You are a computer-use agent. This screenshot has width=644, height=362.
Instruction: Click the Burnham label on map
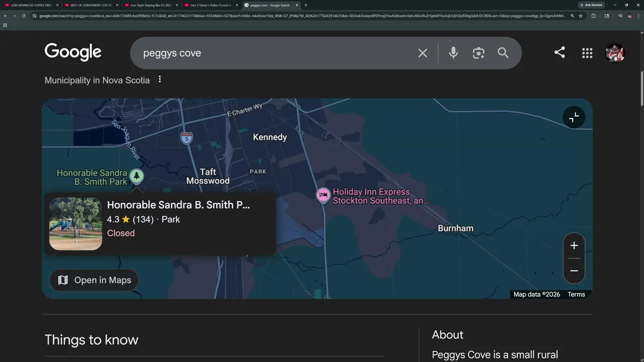point(455,228)
